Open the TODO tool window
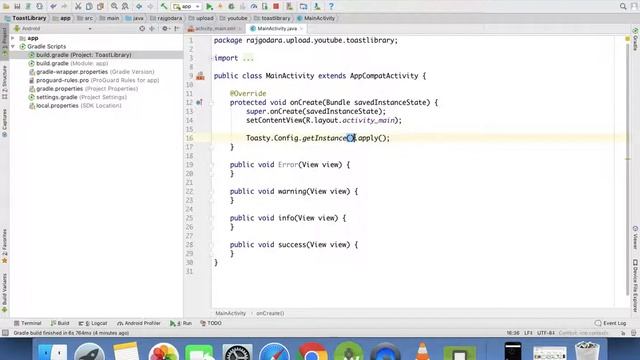This screenshot has width=640, height=360. click(211, 323)
